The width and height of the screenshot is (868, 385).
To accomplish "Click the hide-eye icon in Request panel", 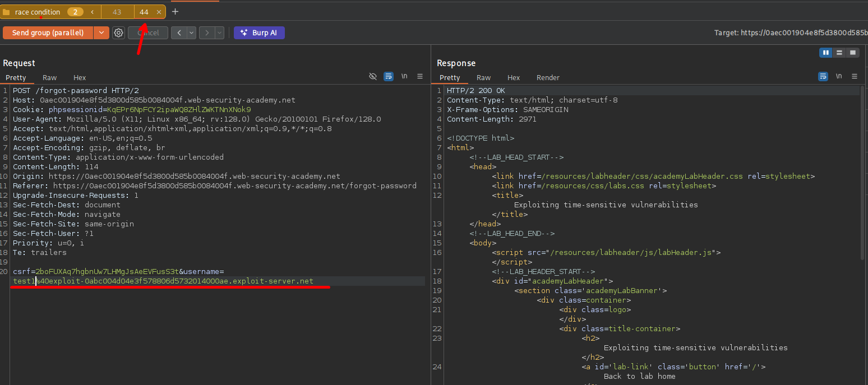I will (373, 77).
